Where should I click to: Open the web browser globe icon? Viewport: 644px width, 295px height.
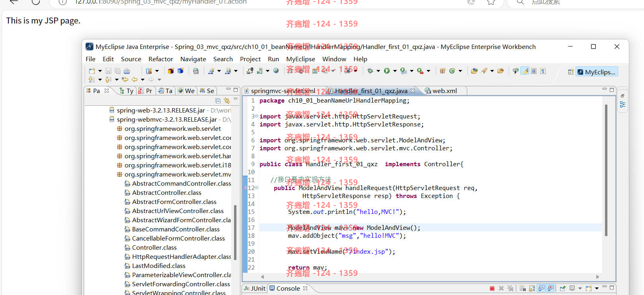coord(276,71)
